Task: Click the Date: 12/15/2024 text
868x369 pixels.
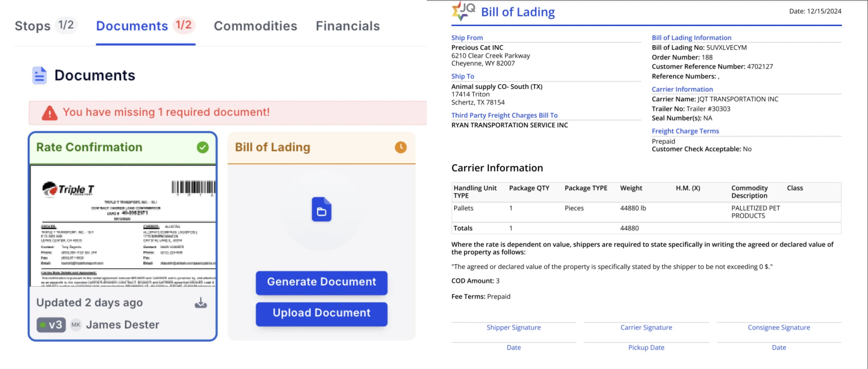Action: click(x=815, y=11)
